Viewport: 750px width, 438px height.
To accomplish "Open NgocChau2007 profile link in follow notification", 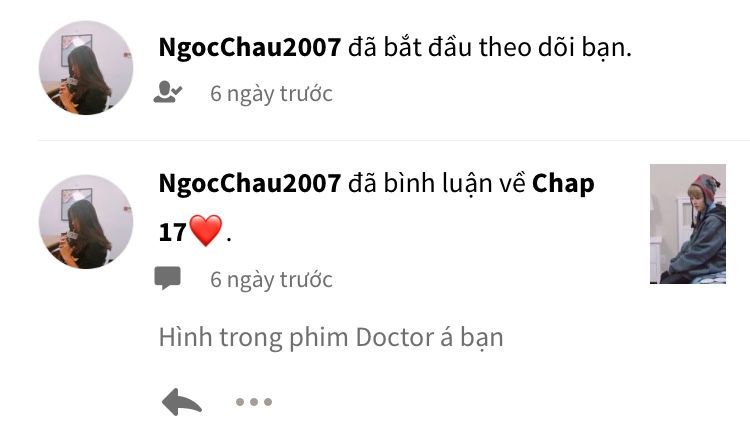I will (x=250, y=47).
